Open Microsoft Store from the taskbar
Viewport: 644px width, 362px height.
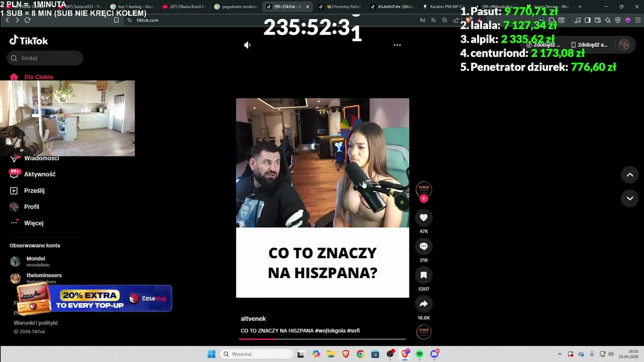pos(375,354)
